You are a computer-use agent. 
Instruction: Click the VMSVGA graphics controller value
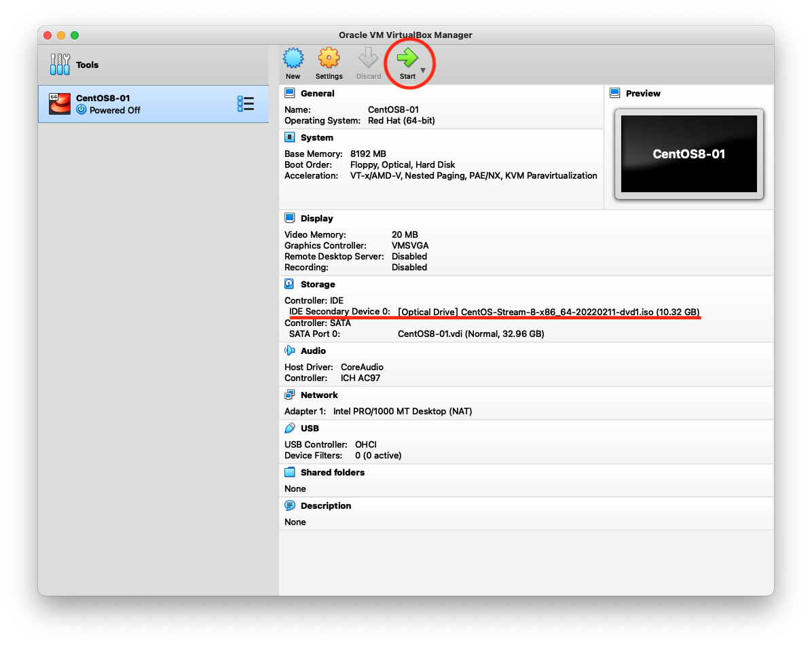(410, 245)
